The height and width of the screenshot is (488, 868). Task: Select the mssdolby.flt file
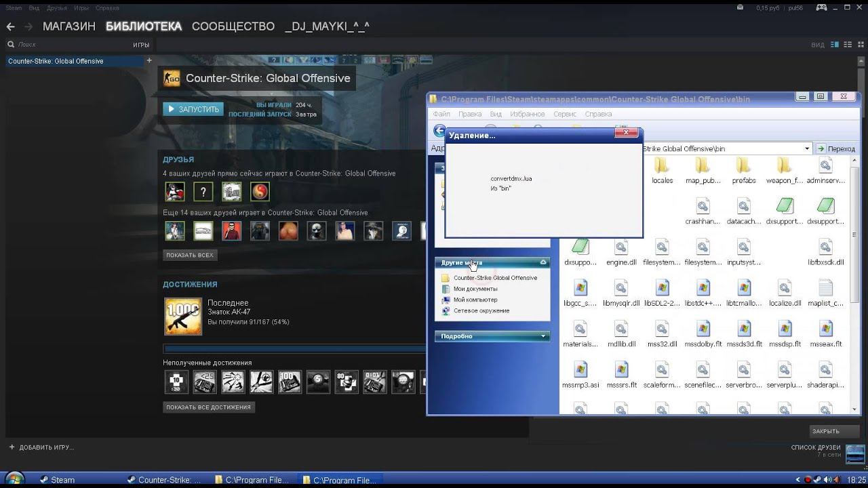coord(703,333)
